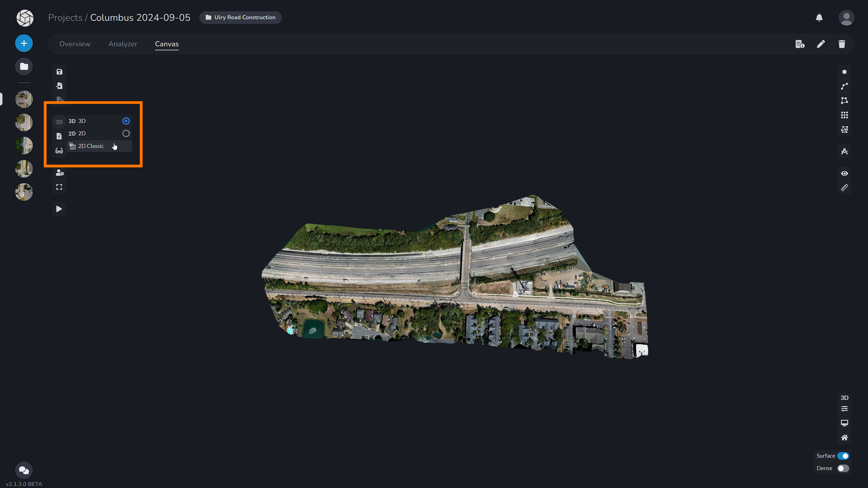Open the first flight thumbnail in left sidebar
This screenshot has width=868, height=488.
24,99
